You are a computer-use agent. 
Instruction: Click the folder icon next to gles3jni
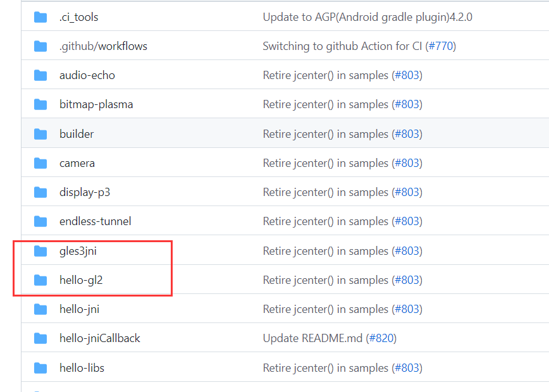tap(40, 251)
